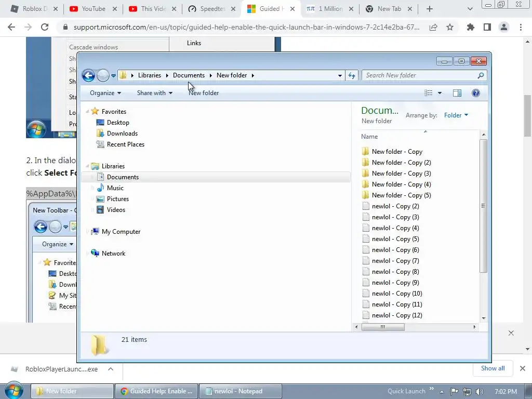The image size is (532, 399).
Task: Click Documents in the breadcrumb path
Action: click(189, 75)
